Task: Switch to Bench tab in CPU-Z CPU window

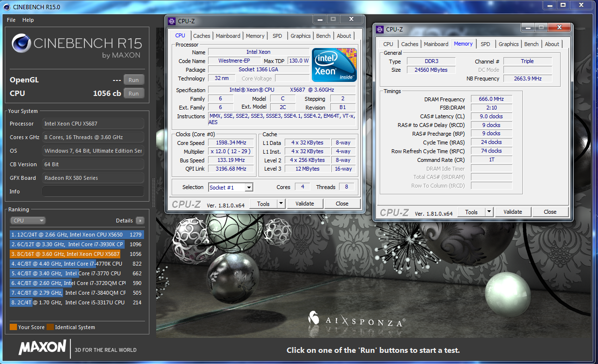Action: tap(323, 36)
